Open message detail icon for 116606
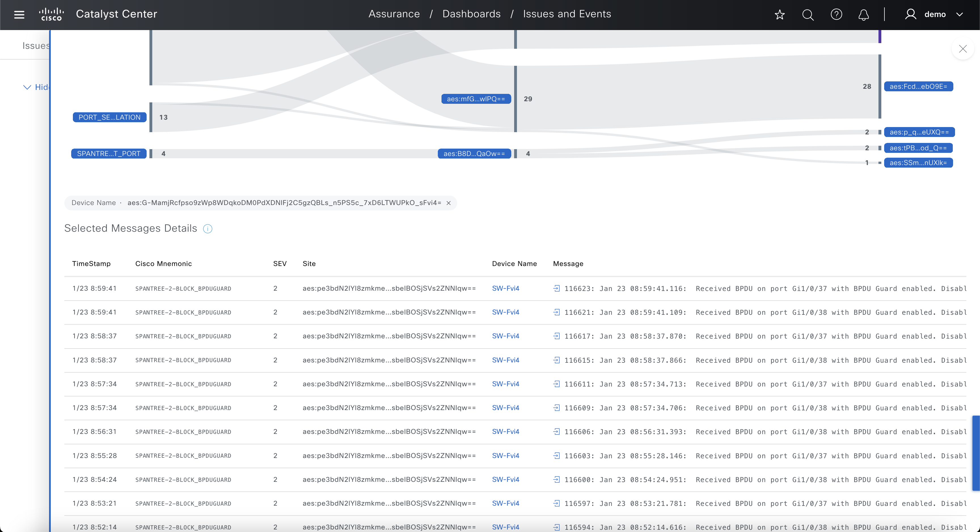Viewport: 980px width, 532px height. point(557,432)
